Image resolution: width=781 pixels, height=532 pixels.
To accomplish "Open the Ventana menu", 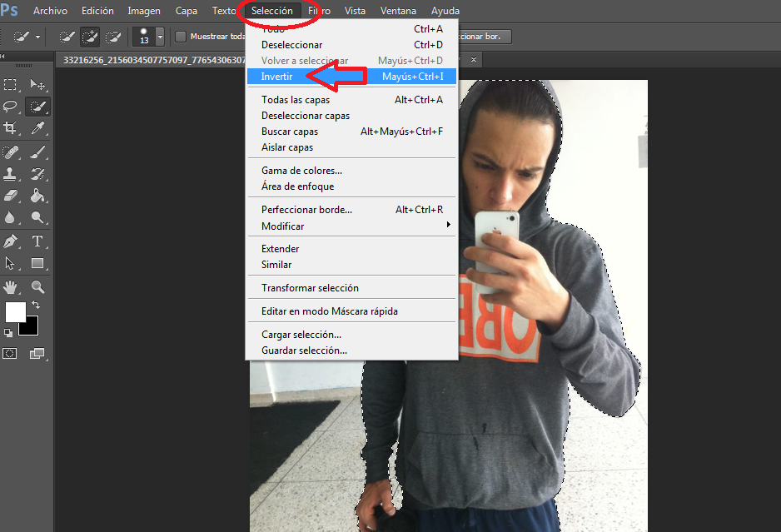I will coord(398,11).
